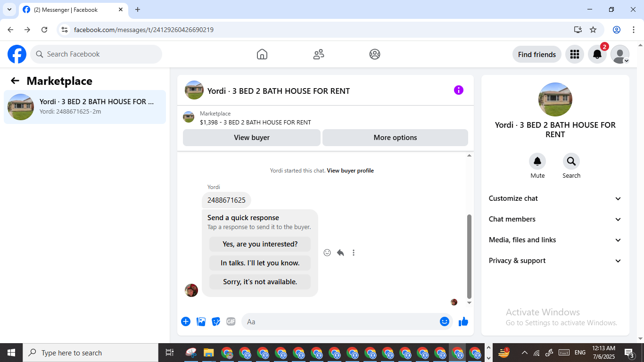Open Task View on the taskbar
This screenshot has height=362, width=644.
(170, 353)
